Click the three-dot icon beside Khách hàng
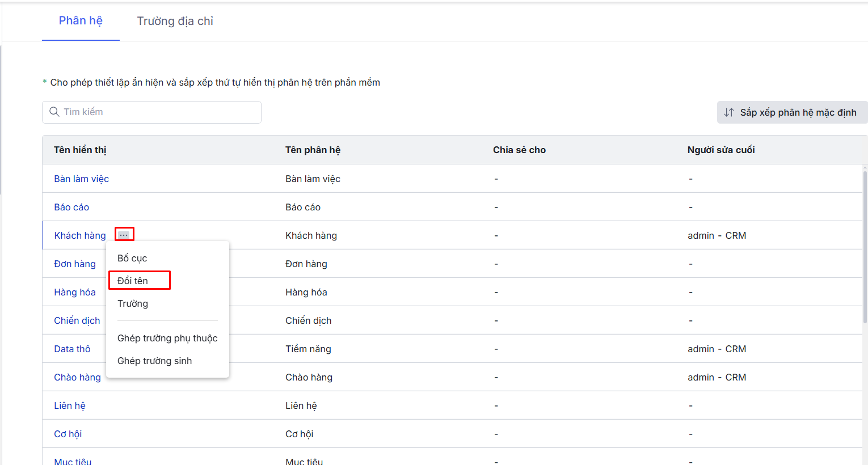 click(x=124, y=235)
